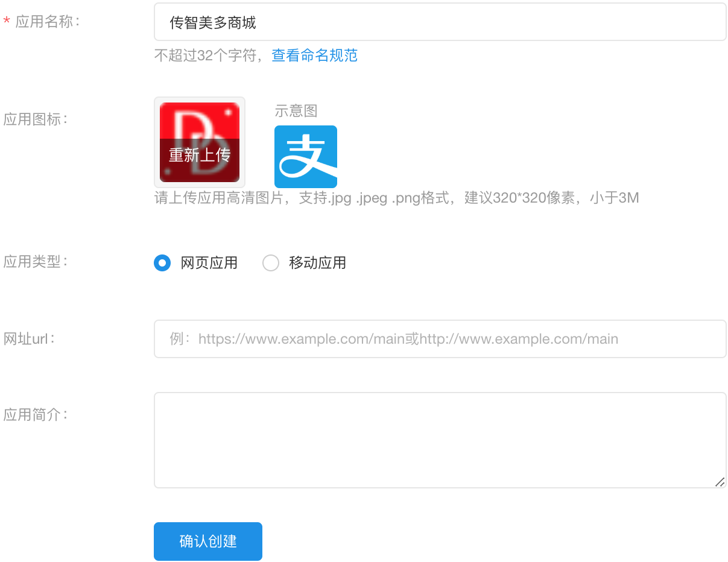The height and width of the screenshot is (562, 728).
Task: Click the 网址url label
Action: [x=30, y=338]
